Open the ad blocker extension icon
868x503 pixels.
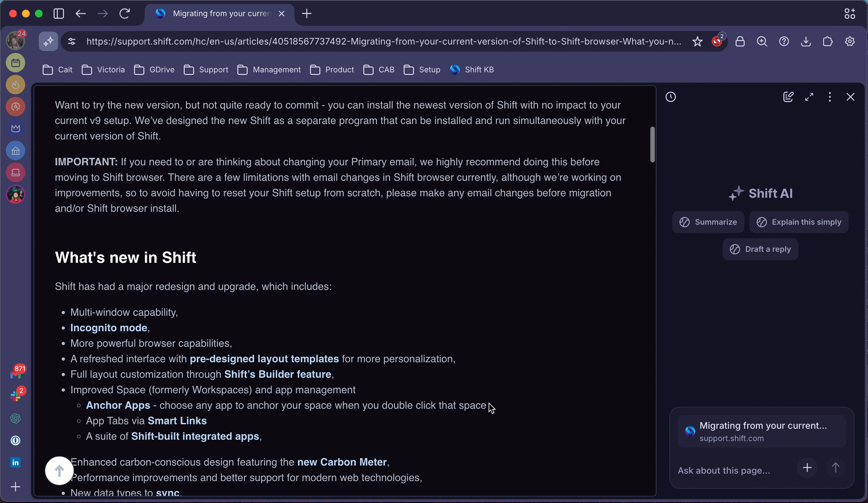click(x=718, y=41)
